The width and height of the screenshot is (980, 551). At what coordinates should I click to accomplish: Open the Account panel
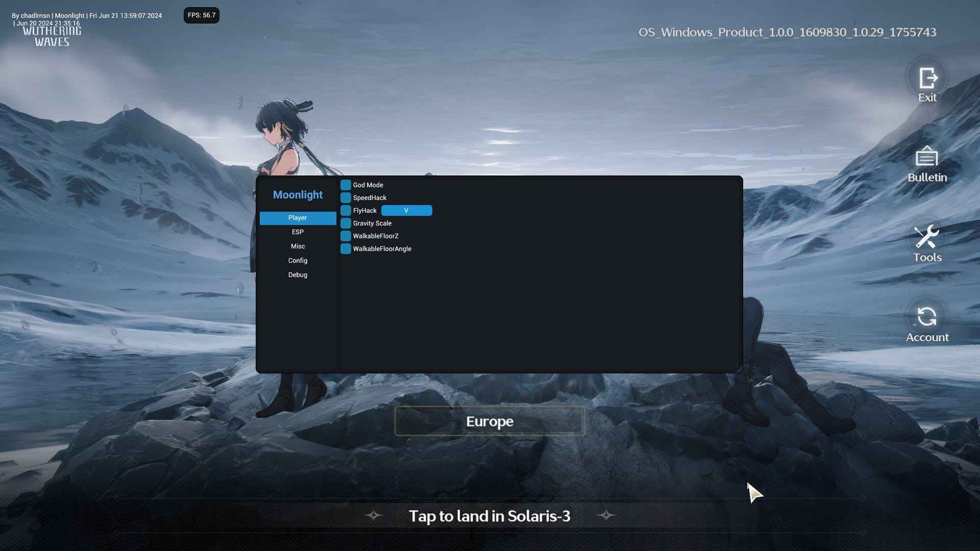coord(927,323)
